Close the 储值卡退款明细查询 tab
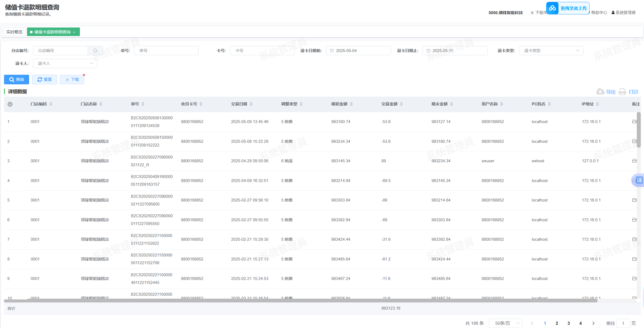 (74, 32)
